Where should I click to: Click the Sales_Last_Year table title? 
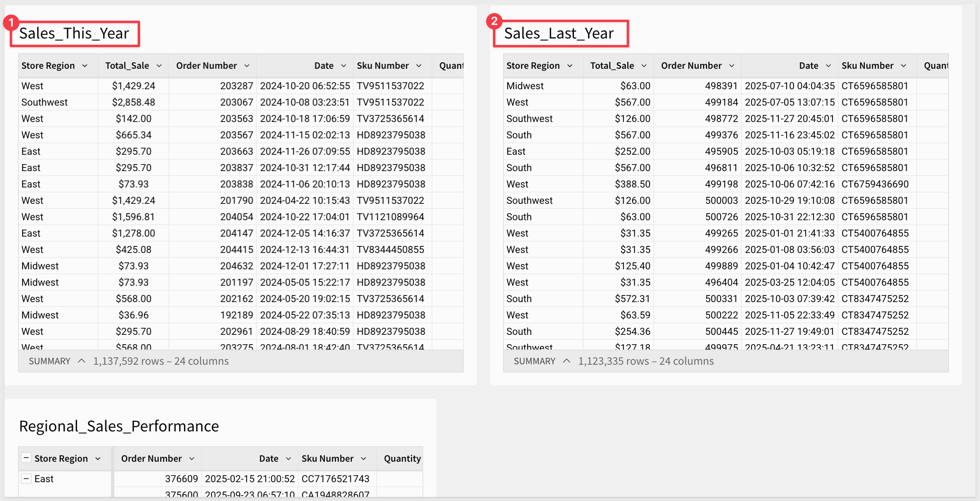559,34
